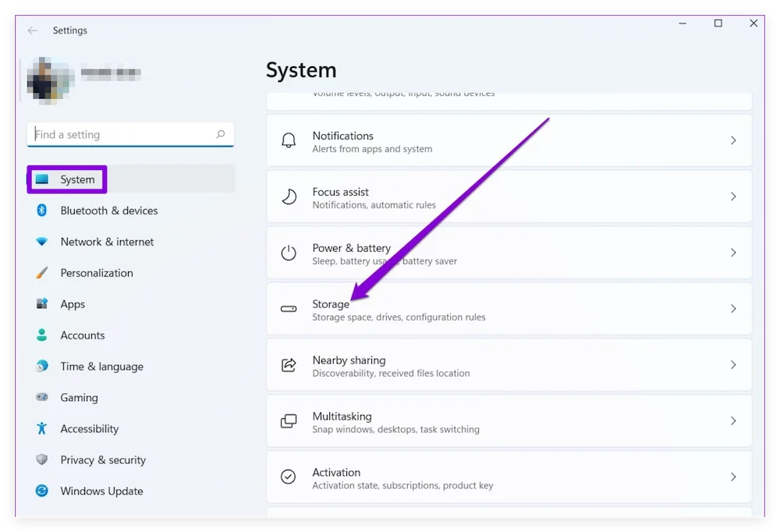780x532 pixels.
Task: Click the search magnifier icon
Action: pyautogui.click(x=221, y=134)
